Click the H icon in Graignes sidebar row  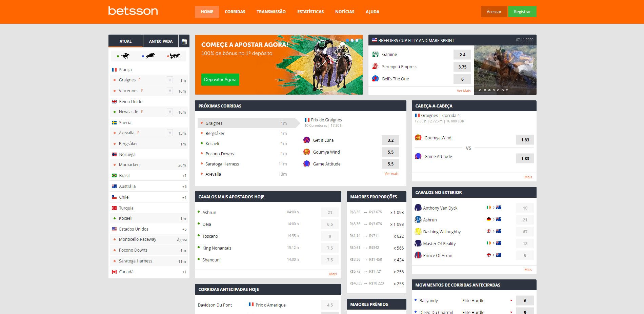(x=170, y=80)
